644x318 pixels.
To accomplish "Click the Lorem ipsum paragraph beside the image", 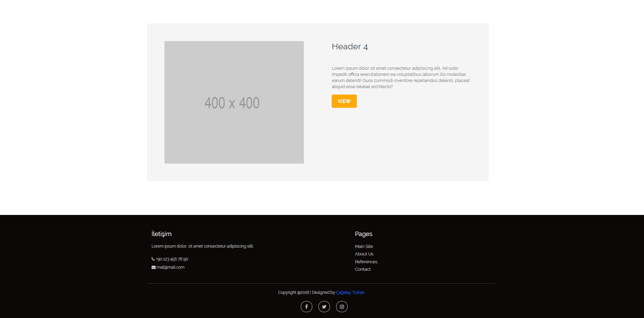I will (401, 78).
